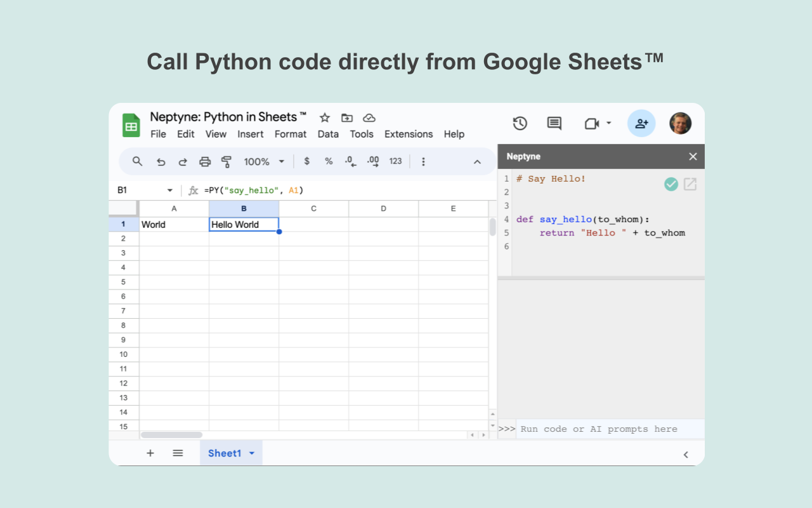812x508 pixels.
Task: Start a meeting with camera icon
Action: 592,123
